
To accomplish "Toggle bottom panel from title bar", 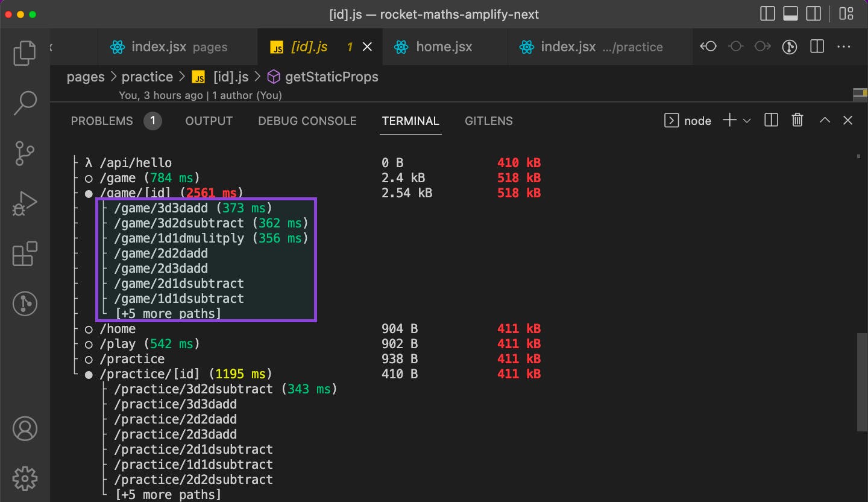I will click(790, 14).
